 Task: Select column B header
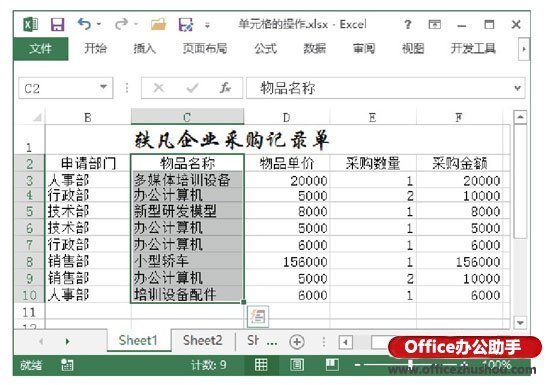click(88, 117)
